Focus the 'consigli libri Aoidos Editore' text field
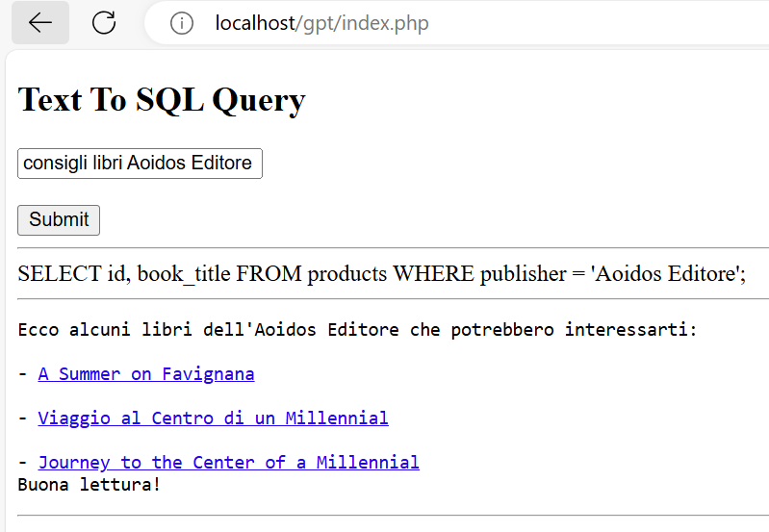Viewport: 769px width, 532px height. coord(140,163)
